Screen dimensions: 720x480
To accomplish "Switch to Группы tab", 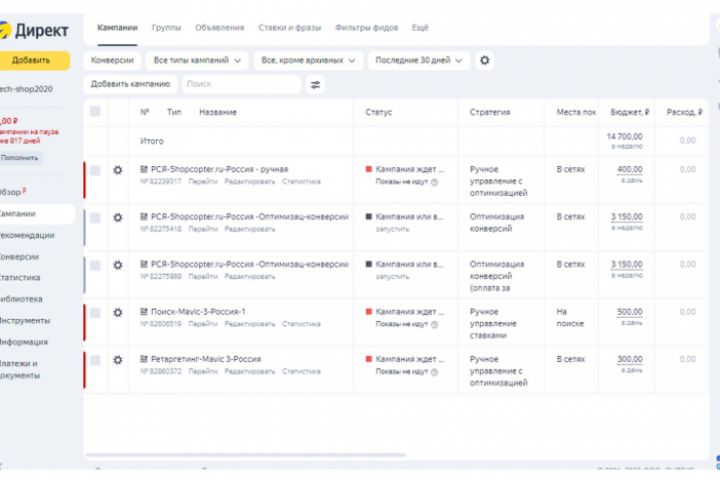I will 166,28.
